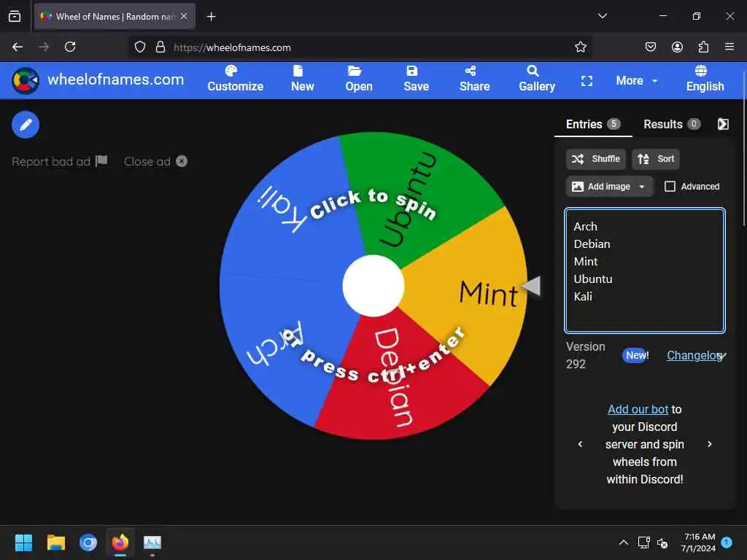Report bad ad flag

point(60,161)
